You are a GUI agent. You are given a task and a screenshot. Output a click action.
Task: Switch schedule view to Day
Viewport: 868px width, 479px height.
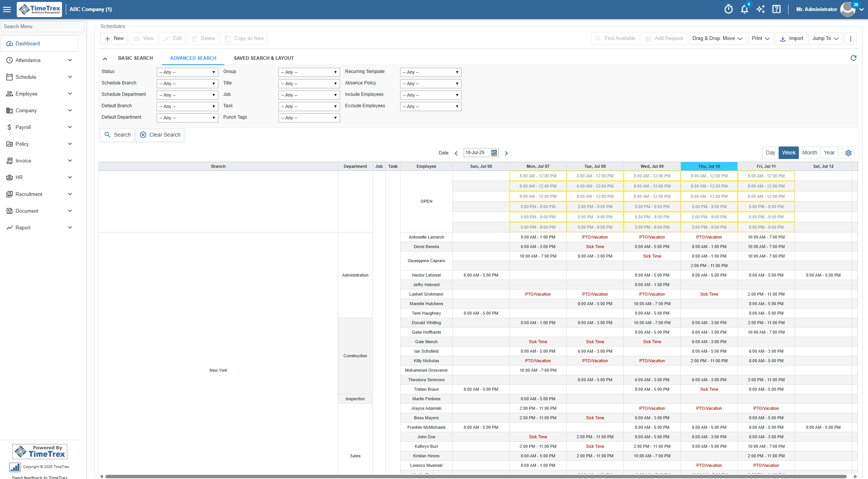click(770, 153)
